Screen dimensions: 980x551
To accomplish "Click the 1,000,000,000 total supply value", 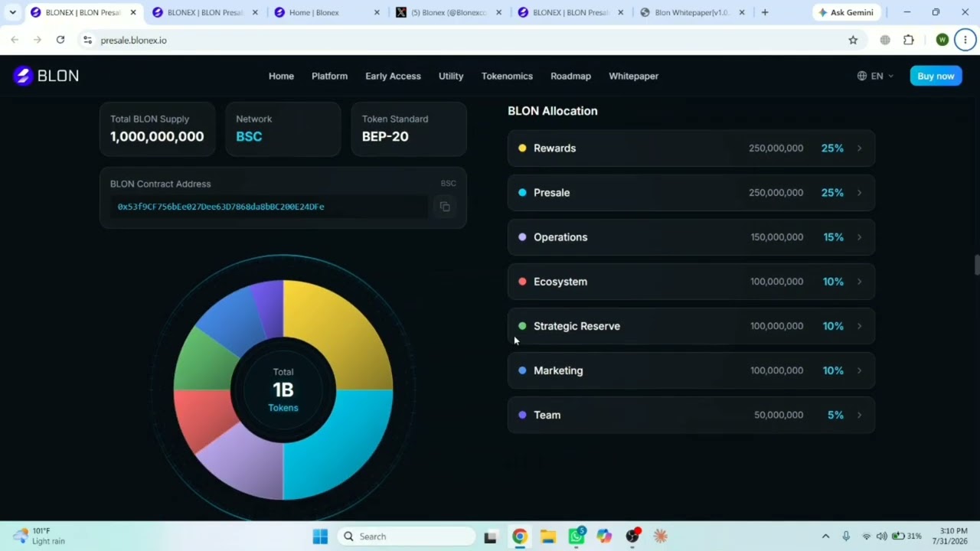I will tap(157, 136).
